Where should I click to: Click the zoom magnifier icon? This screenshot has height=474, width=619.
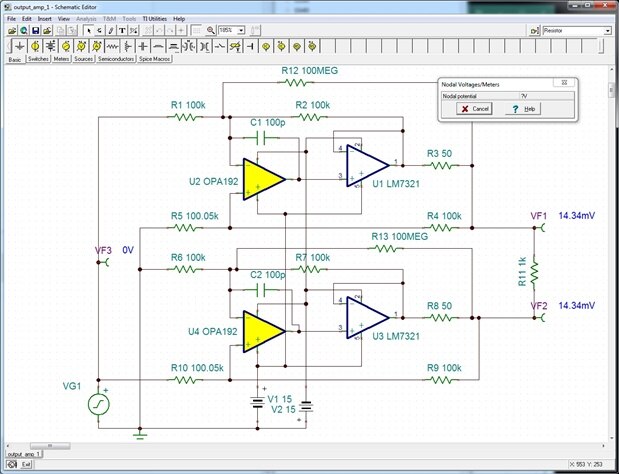coord(211,30)
